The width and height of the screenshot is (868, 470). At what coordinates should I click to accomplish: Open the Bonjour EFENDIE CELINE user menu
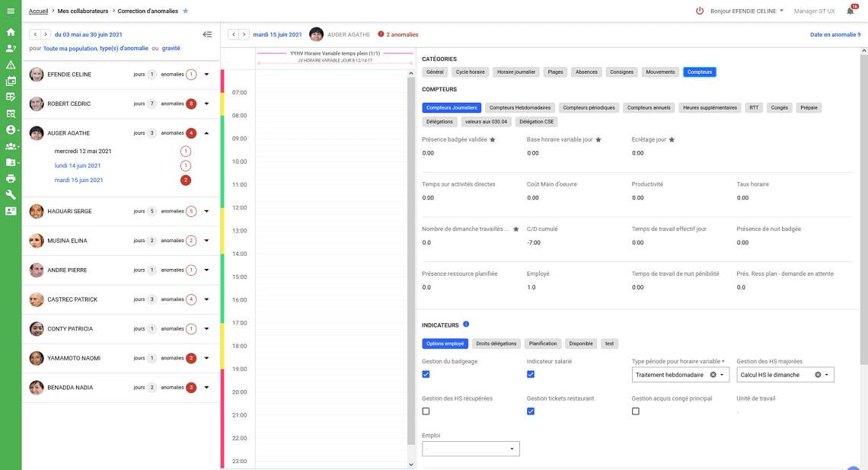[x=747, y=11]
